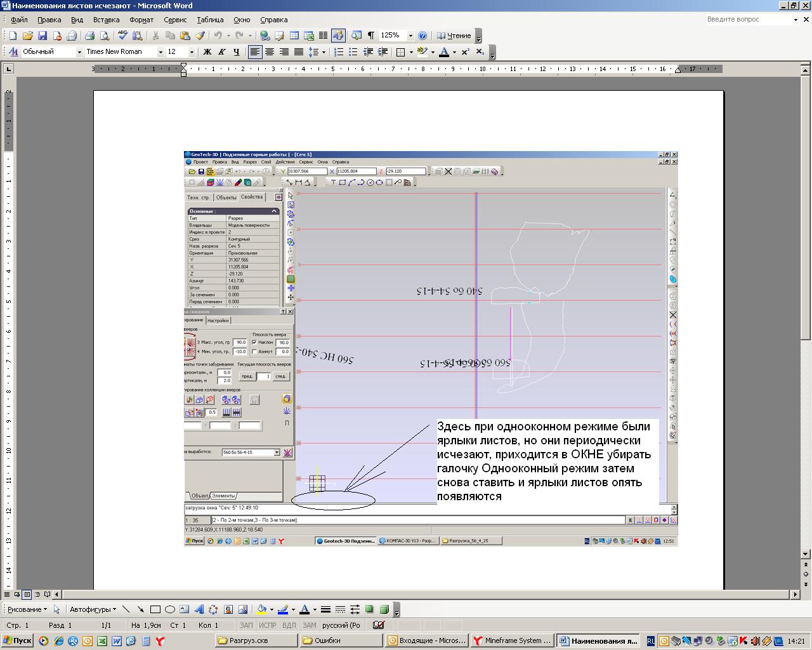
Task: Switch to reading layout with Чтение
Action: point(454,36)
